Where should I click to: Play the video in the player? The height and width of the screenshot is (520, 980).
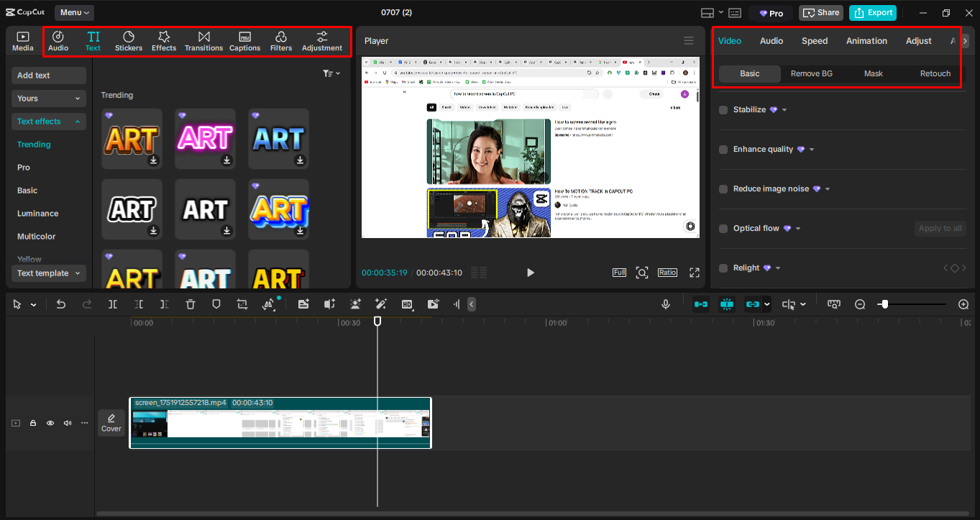pos(531,273)
